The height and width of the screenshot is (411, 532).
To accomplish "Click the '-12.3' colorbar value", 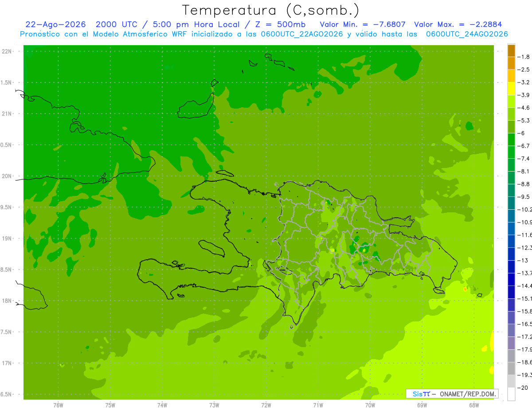I will click(x=524, y=247).
